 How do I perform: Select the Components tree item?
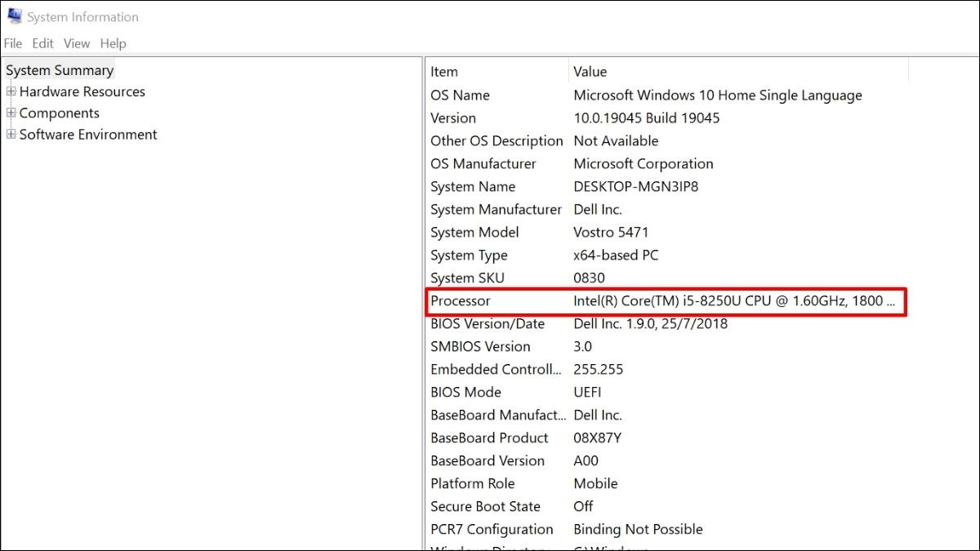tap(60, 113)
